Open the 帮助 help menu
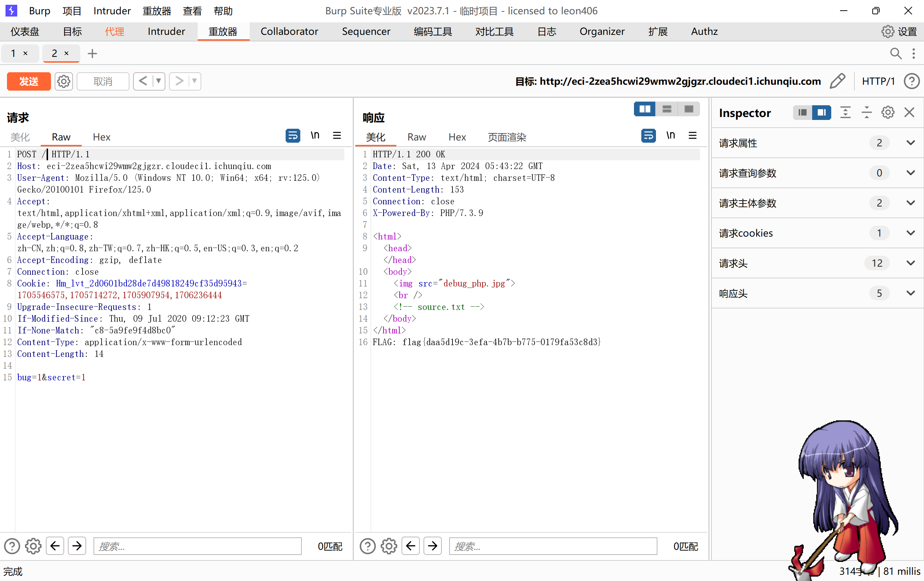Image resolution: width=924 pixels, height=581 pixels. [x=223, y=11]
